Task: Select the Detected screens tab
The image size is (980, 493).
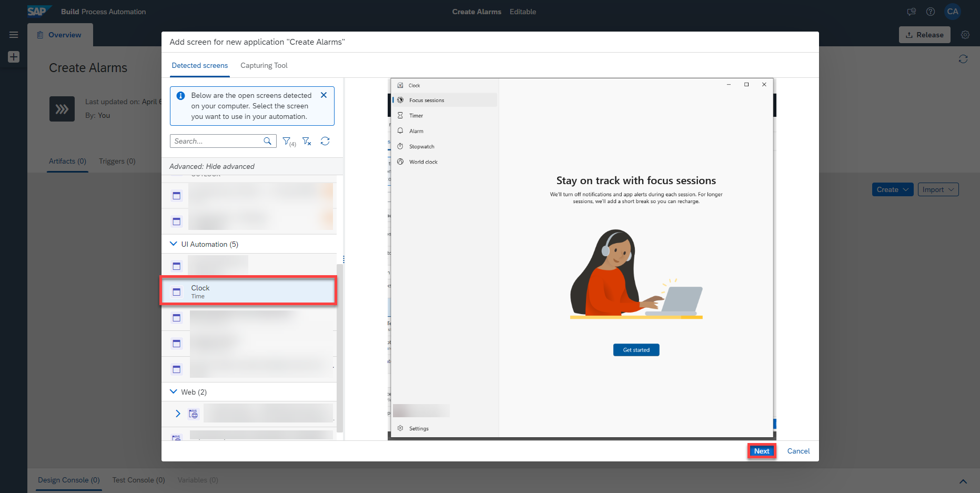Action: (x=200, y=65)
